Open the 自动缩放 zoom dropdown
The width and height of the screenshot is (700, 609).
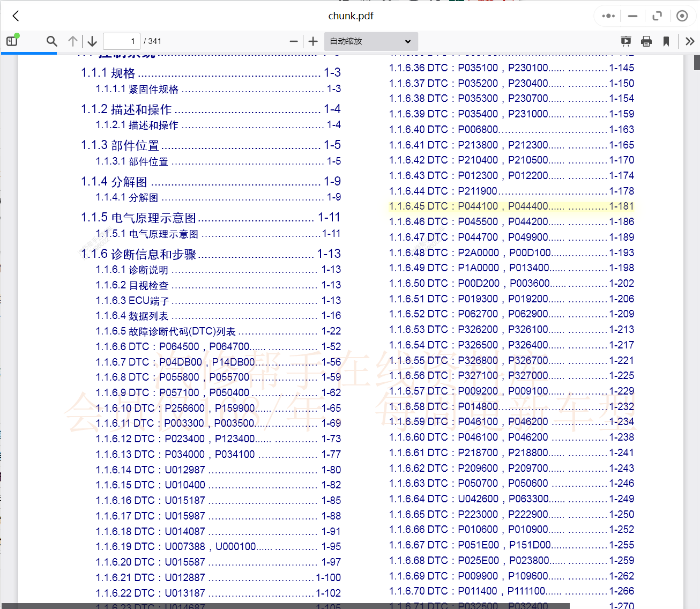click(x=370, y=41)
